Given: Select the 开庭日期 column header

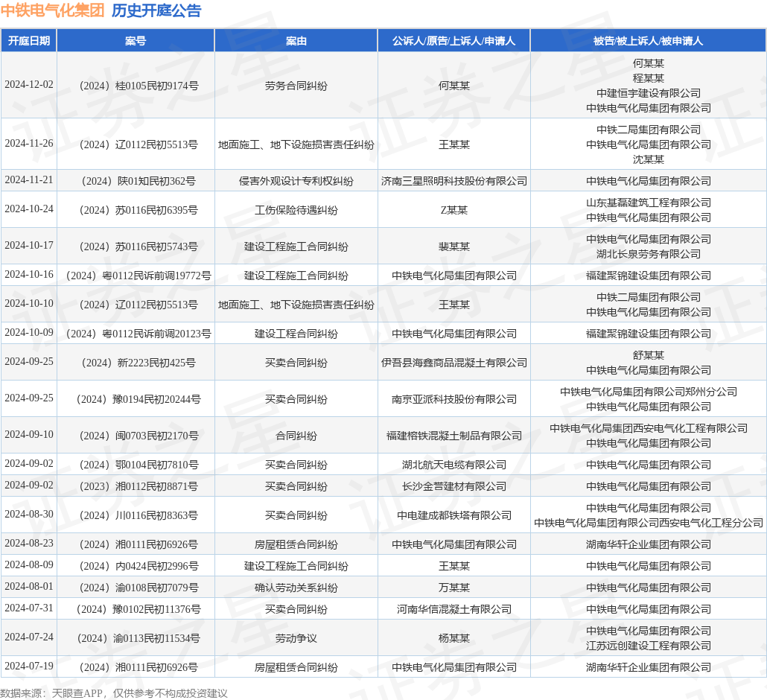Looking at the screenshot, I should click(29, 41).
